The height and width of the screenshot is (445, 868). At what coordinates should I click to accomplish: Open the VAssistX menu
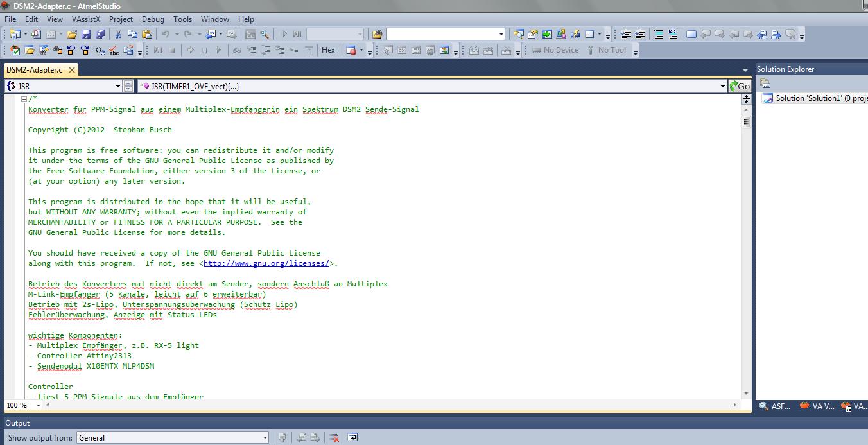coord(86,19)
